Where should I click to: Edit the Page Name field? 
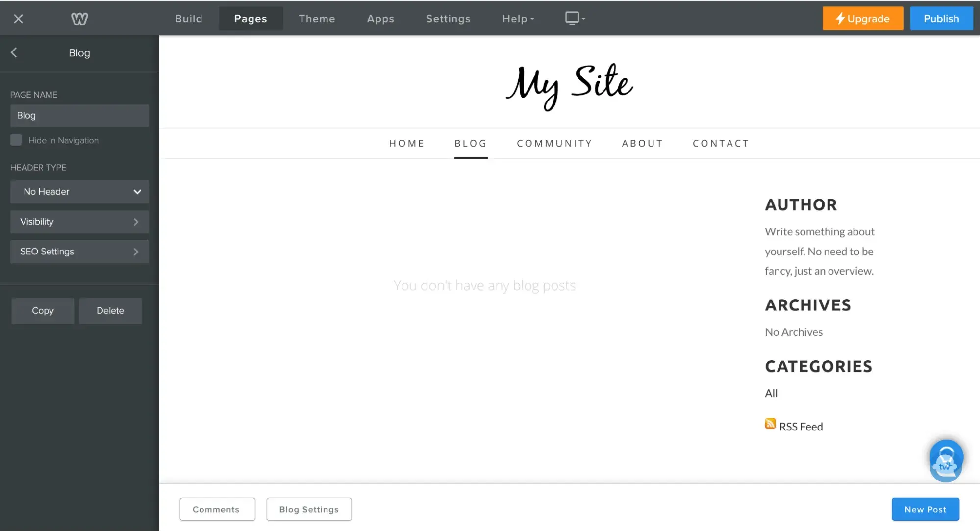tap(79, 116)
